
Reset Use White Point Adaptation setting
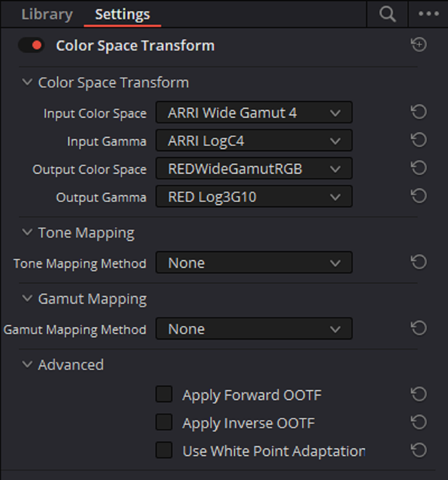[419, 451]
